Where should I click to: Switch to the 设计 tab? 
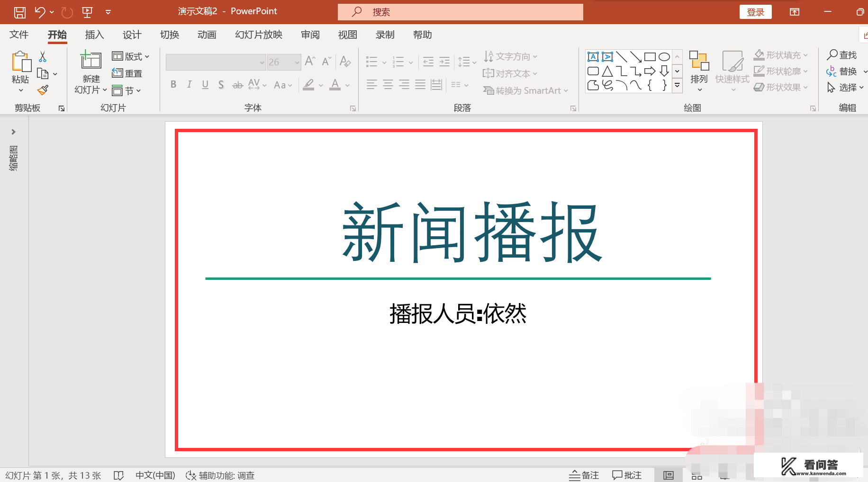131,35
